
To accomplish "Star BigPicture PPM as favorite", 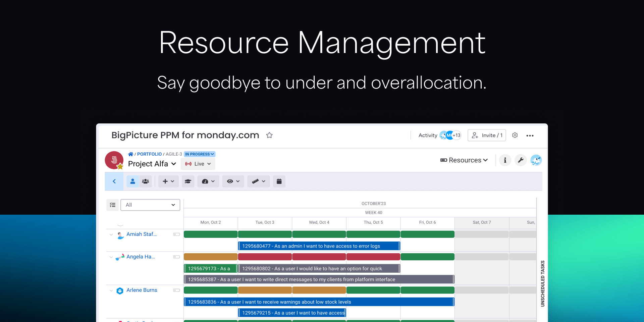I will click(x=269, y=135).
